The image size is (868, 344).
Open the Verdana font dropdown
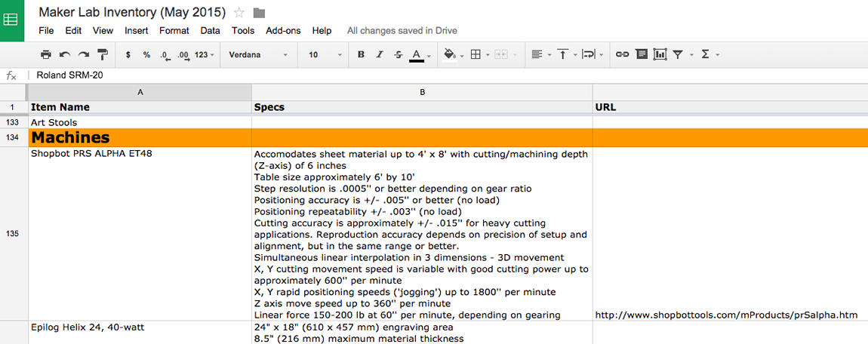pyautogui.click(x=258, y=54)
